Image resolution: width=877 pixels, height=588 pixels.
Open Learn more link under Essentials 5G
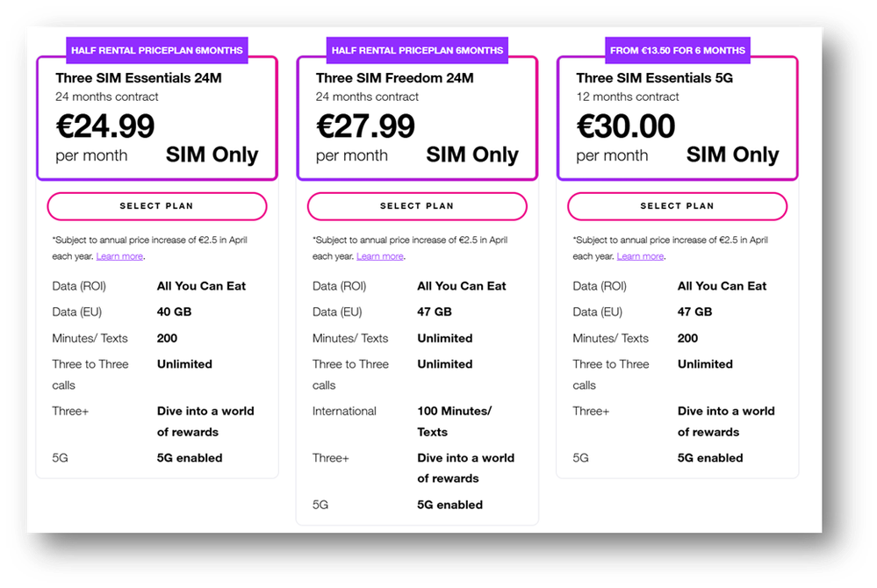pos(640,256)
